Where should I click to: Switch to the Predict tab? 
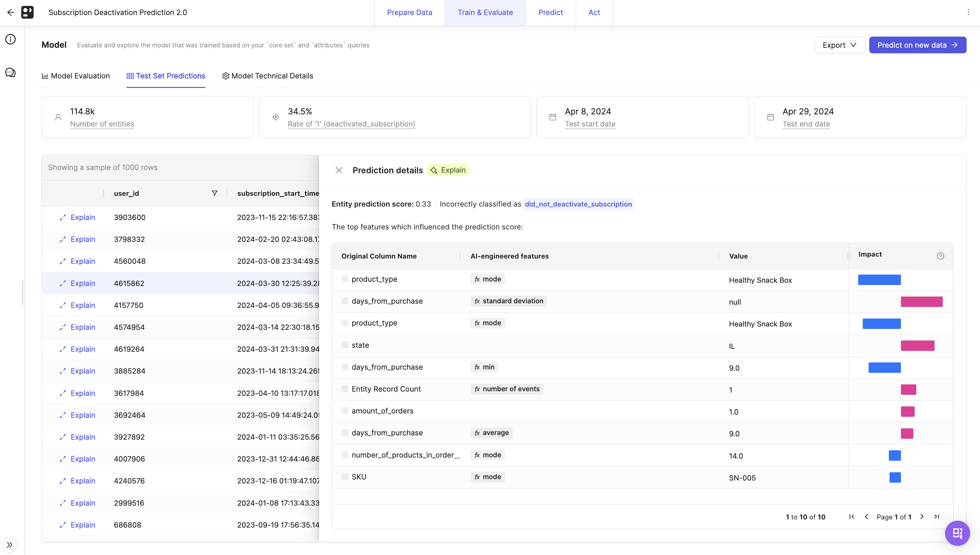pyautogui.click(x=550, y=12)
